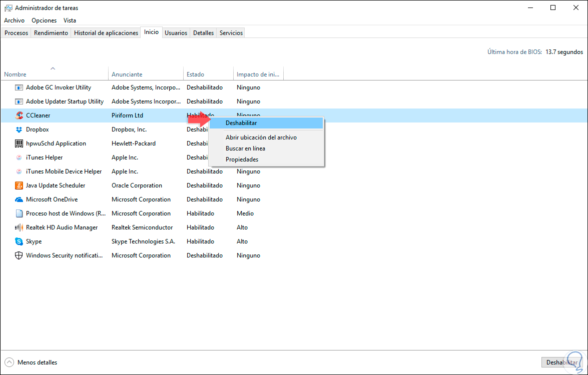Choose Abrir ubicación del archivo
588x375 pixels.
(x=266, y=137)
